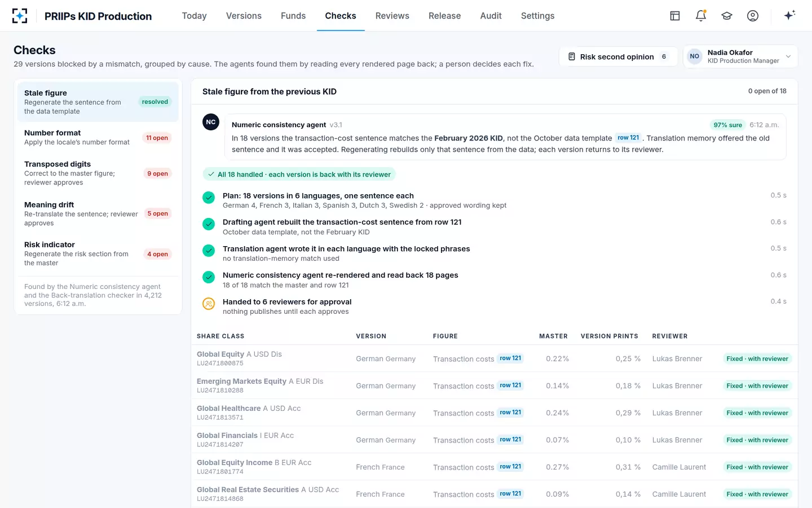The width and height of the screenshot is (812, 508).
Task: Click the All 18 handled status banner
Action: tap(299, 174)
